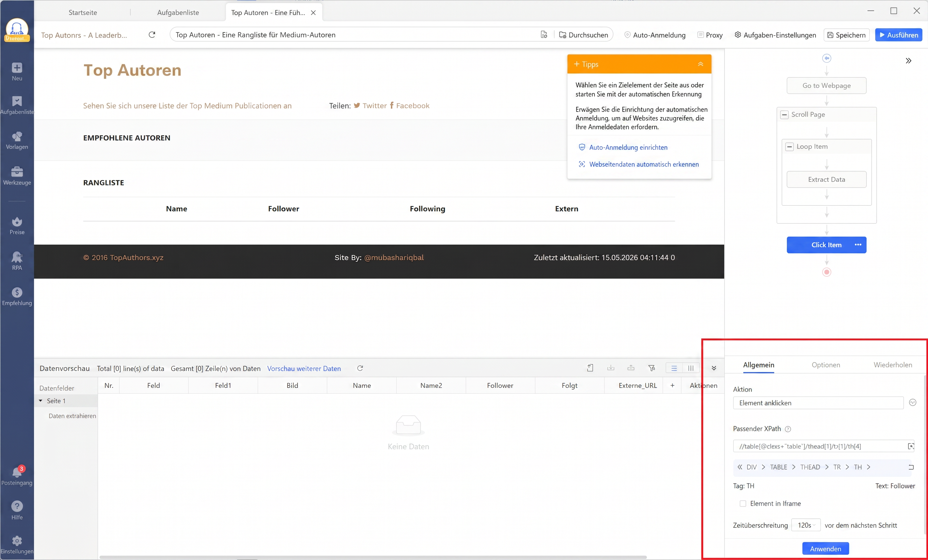This screenshot has height=560, width=928.
Task: Open Empfehlung in the sidebar
Action: click(x=17, y=296)
